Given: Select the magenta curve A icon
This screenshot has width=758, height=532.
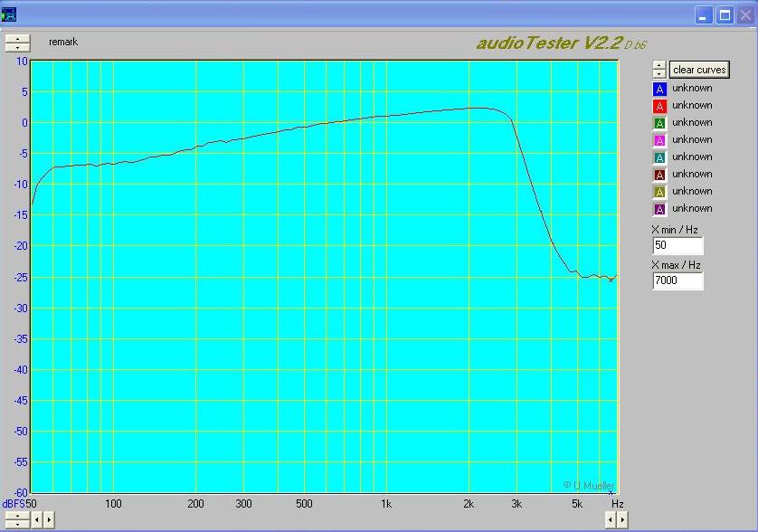Looking at the screenshot, I should pyautogui.click(x=659, y=140).
